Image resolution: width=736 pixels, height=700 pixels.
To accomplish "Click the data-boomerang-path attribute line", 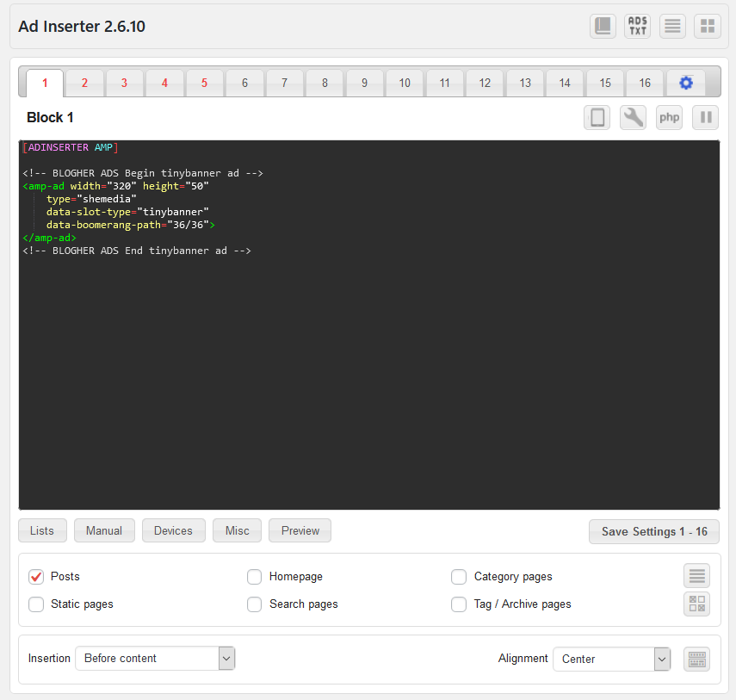I will pyautogui.click(x=131, y=225).
